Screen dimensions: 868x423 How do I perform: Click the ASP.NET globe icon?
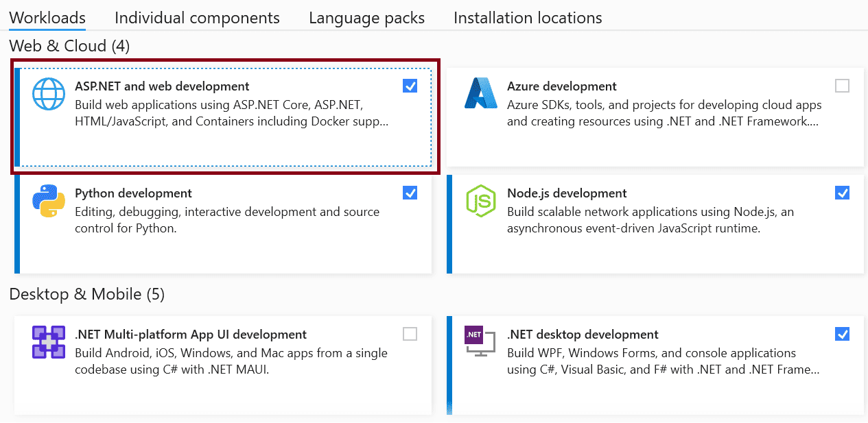48,94
